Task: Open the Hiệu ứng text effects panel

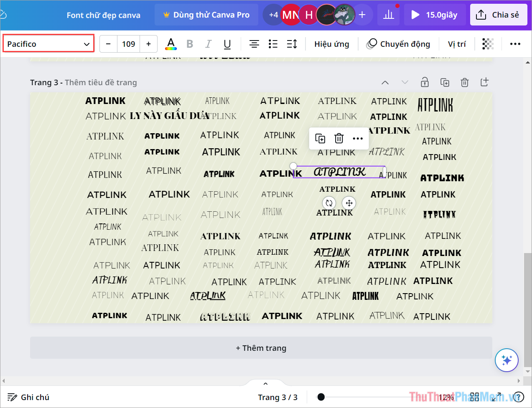Action: [332, 44]
